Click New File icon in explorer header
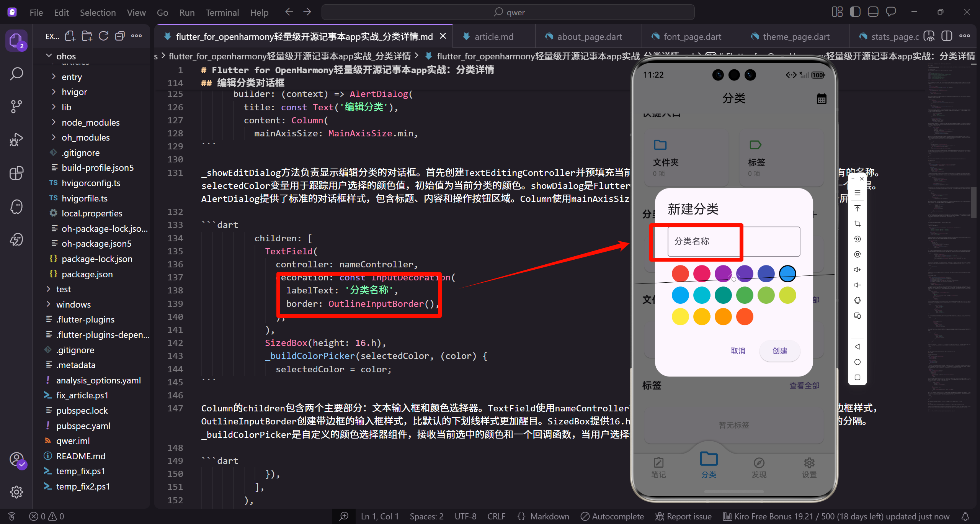The height and width of the screenshot is (524, 980). pos(70,36)
